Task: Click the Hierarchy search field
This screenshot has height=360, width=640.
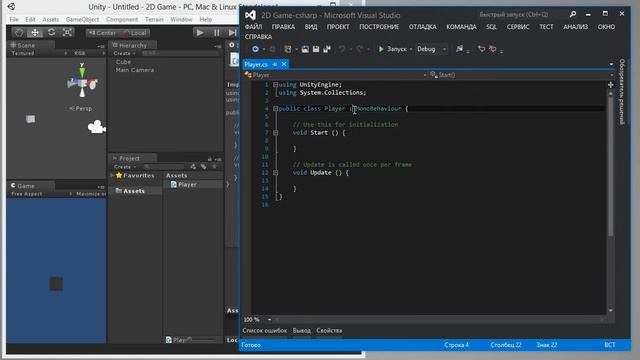Action: (x=180, y=53)
